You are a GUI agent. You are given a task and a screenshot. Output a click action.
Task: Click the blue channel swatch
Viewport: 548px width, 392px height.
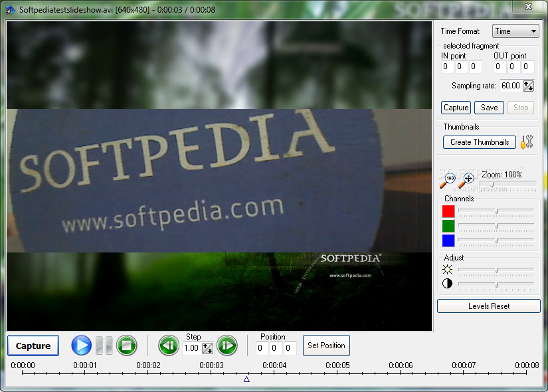448,241
